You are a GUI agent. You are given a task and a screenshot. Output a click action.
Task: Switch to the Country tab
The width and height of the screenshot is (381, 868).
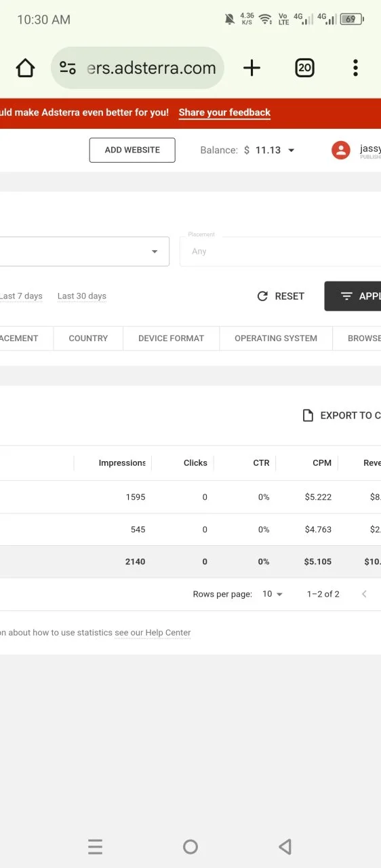(x=88, y=338)
